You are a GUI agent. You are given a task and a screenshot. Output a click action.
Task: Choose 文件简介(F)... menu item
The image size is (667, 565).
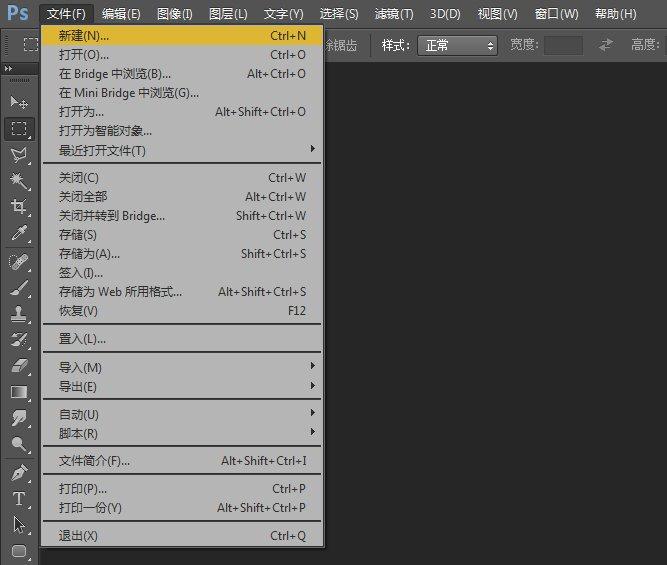tap(182, 461)
